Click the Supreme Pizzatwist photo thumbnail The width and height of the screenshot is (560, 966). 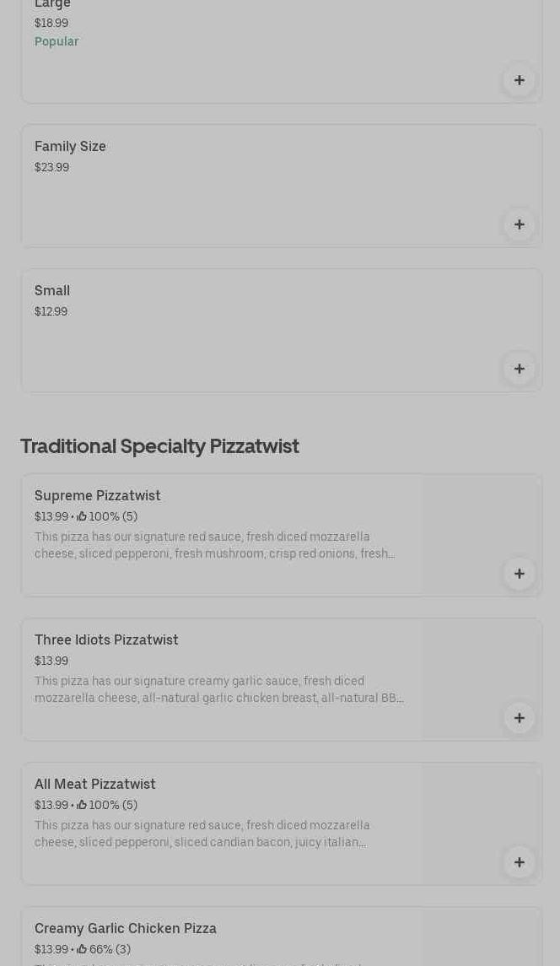pyautogui.click(x=481, y=523)
